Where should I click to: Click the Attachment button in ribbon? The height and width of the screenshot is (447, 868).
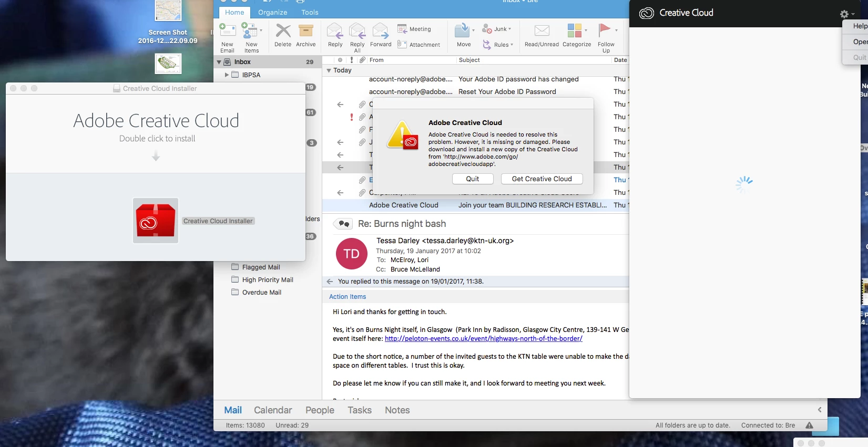pyautogui.click(x=418, y=45)
